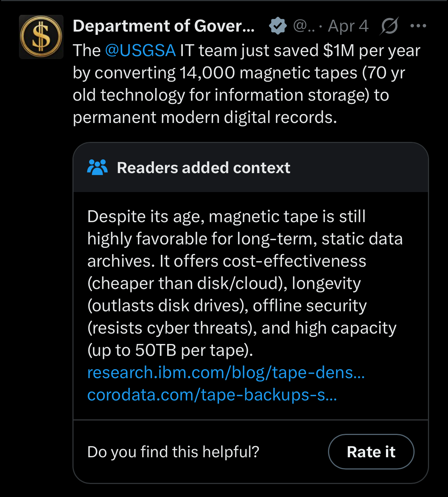This screenshot has height=497, width=448.
Task: Click the words offline security in note
Action: (310, 306)
